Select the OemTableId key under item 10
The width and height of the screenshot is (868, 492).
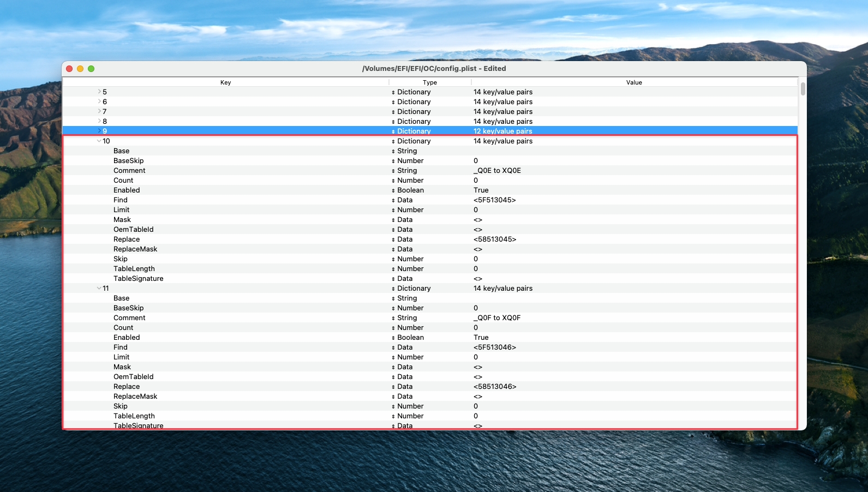[x=133, y=230]
